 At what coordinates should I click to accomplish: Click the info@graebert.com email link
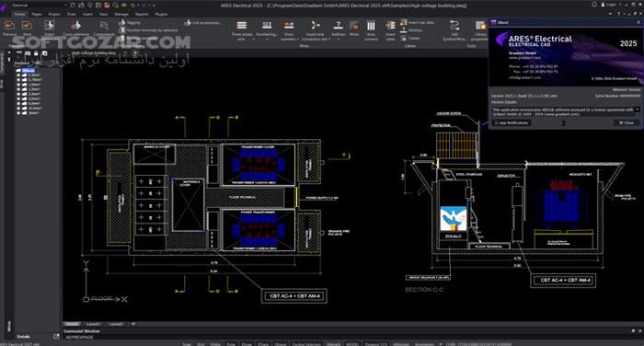pos(525,77)
